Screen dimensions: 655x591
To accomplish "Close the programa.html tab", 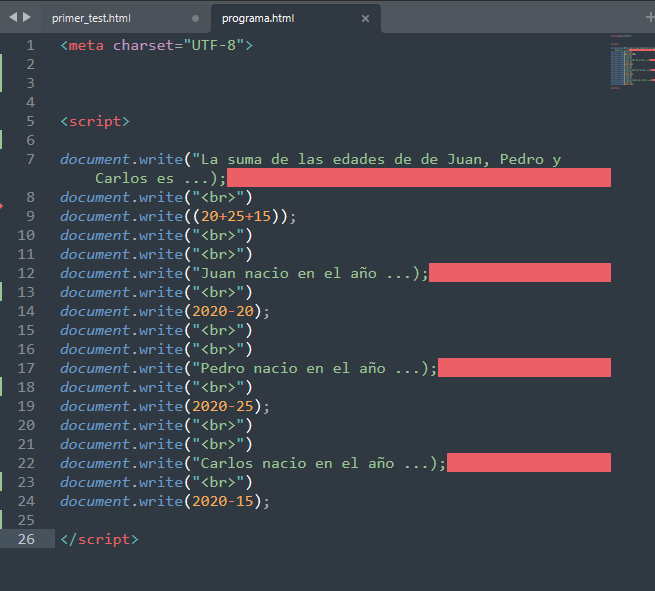I will click(365, 18).
